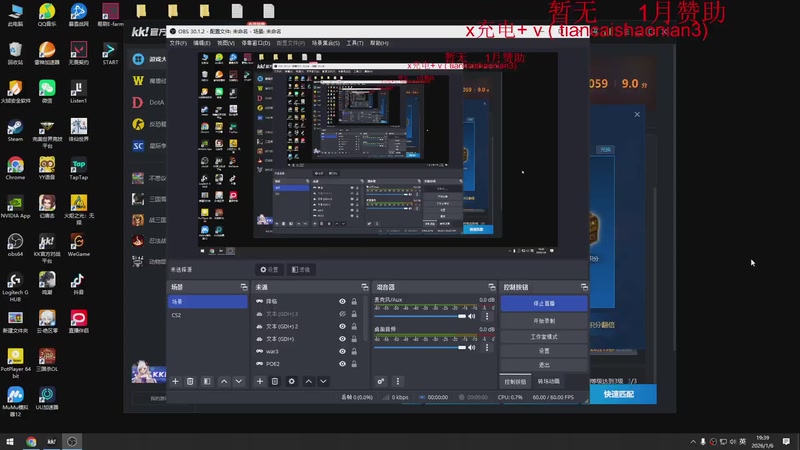Open NVIDIA App desktop shortcut

click(15, 207)
